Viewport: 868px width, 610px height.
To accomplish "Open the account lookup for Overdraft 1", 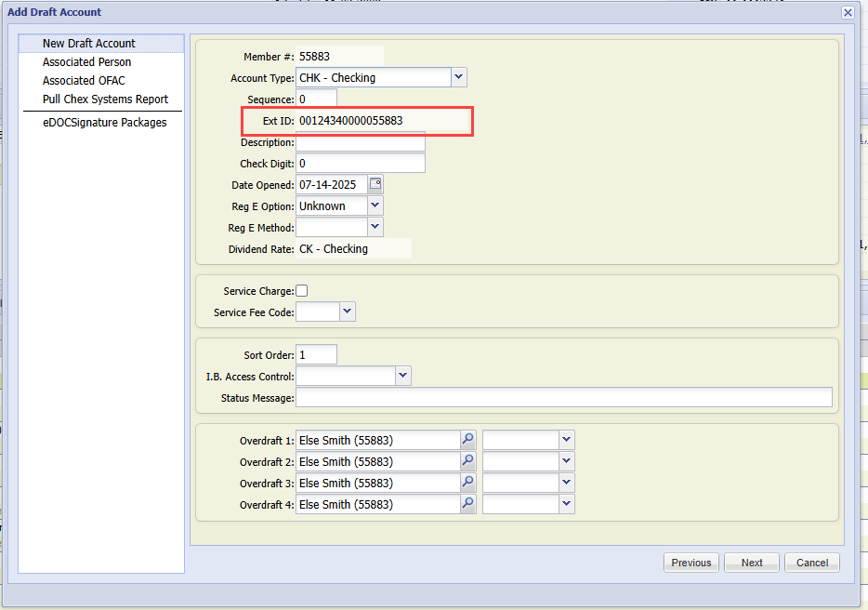I will 467,440.
